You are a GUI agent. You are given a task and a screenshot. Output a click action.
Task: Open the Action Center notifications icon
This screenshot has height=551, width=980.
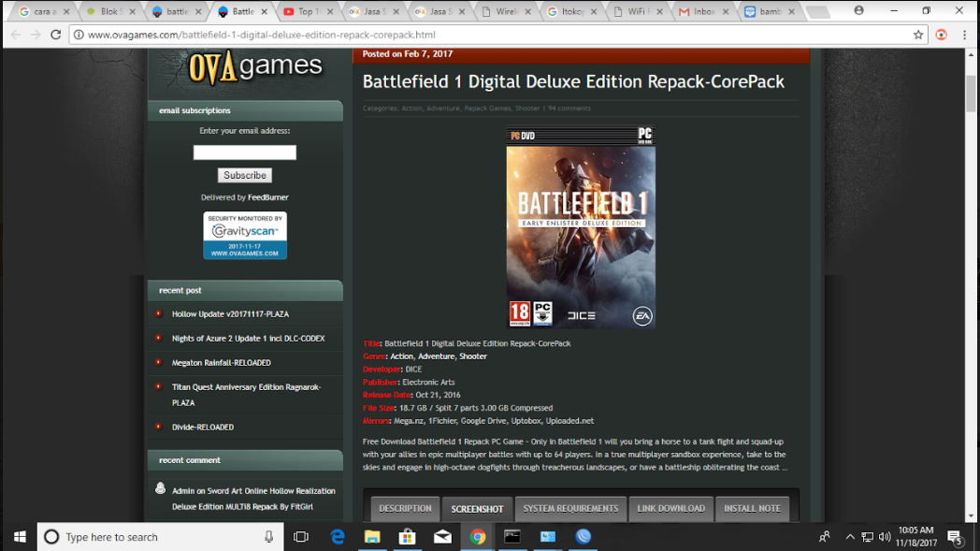[955, 537]
